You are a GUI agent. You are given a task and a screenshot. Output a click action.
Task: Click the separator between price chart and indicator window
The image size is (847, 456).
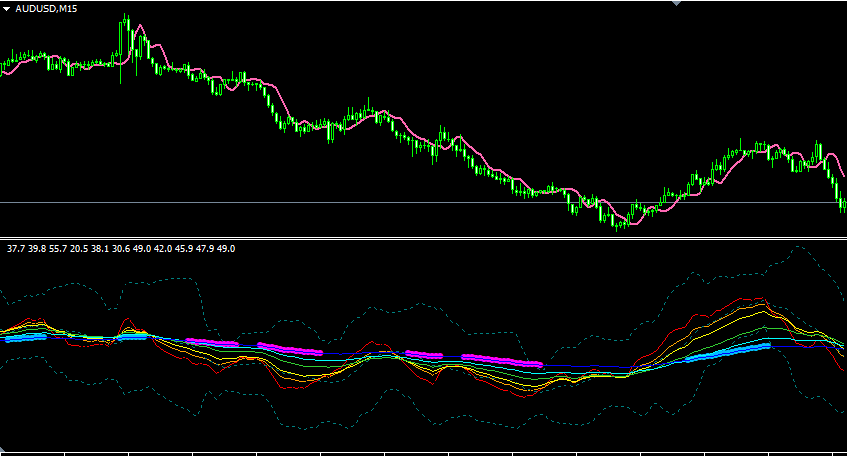click(x=424, y=238)
